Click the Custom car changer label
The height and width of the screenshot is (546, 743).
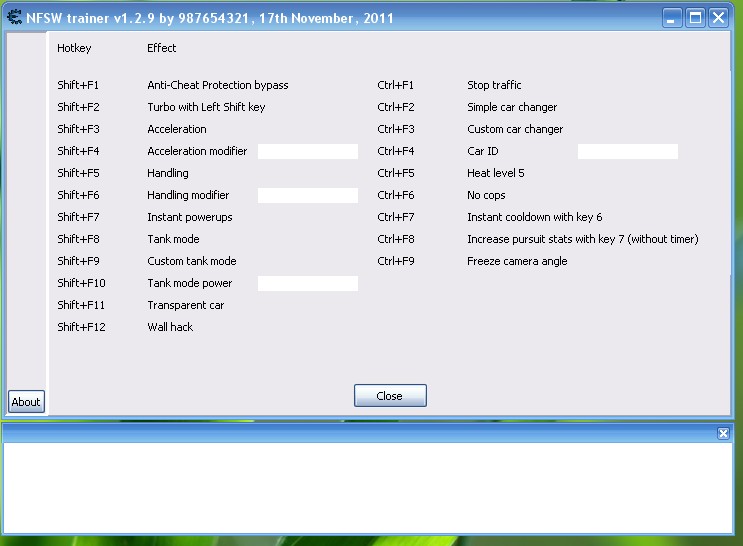(515, 129)
